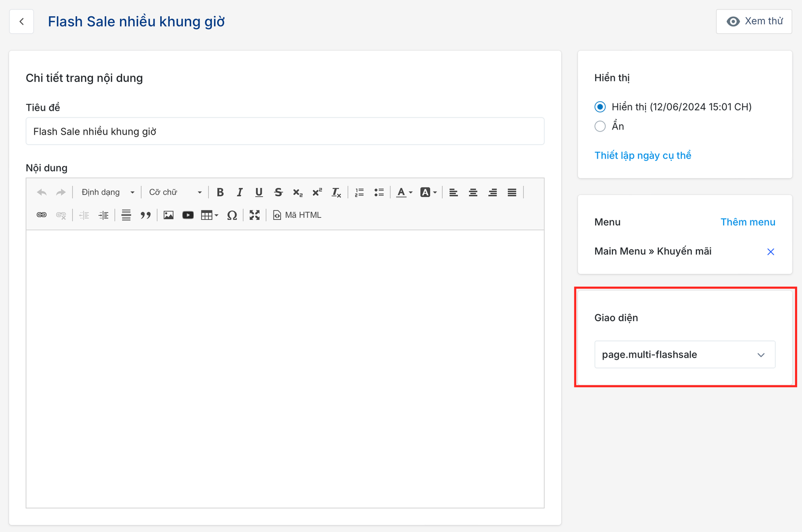The width and height of the screenshot is (802, 532).
Task: Select the Ẩn radio button
Action: click(x=600, y=126)
